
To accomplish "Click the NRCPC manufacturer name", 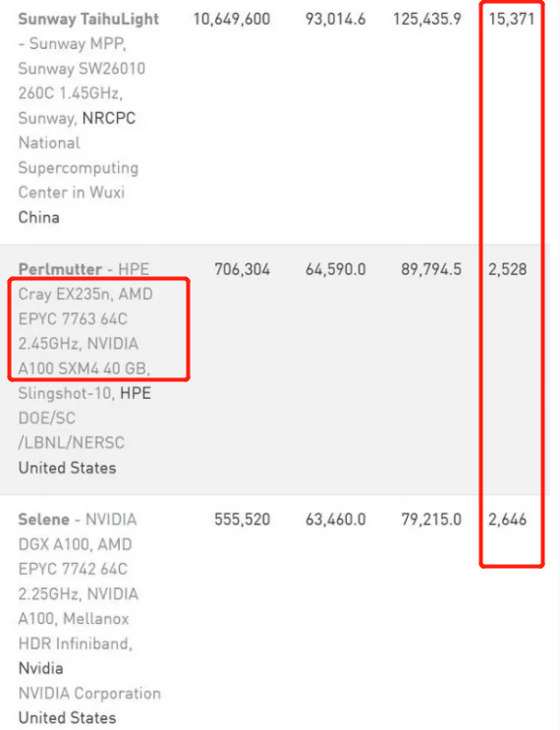I will point(109,118).
